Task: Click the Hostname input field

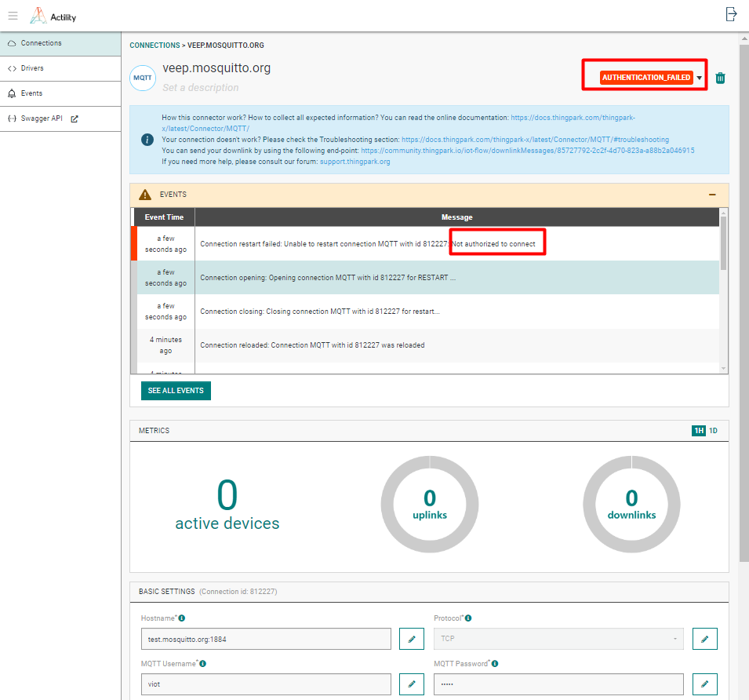Action: coord(266,639)
